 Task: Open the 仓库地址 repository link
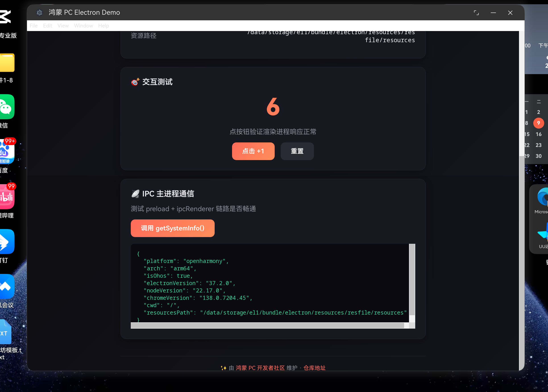[314, 368]
